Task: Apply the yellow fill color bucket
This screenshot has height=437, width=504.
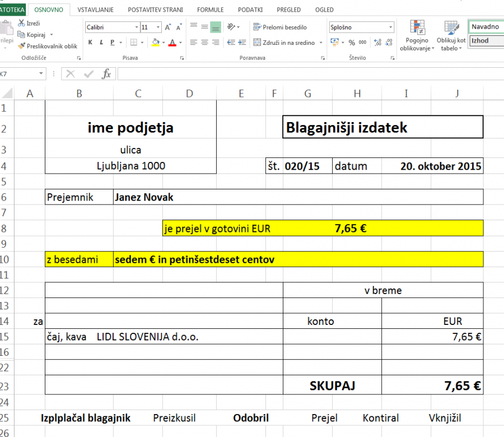Action: click(155, 43)
